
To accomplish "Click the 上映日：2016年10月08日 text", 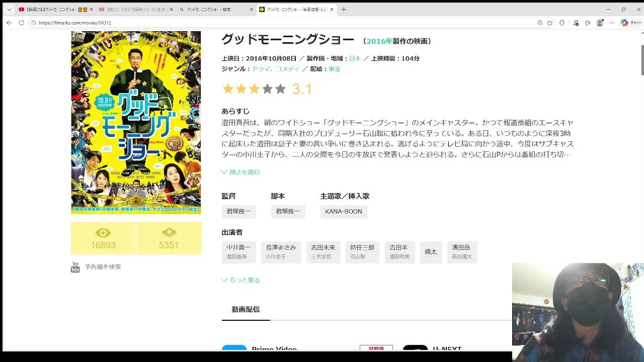I will [x=259, y=58].
